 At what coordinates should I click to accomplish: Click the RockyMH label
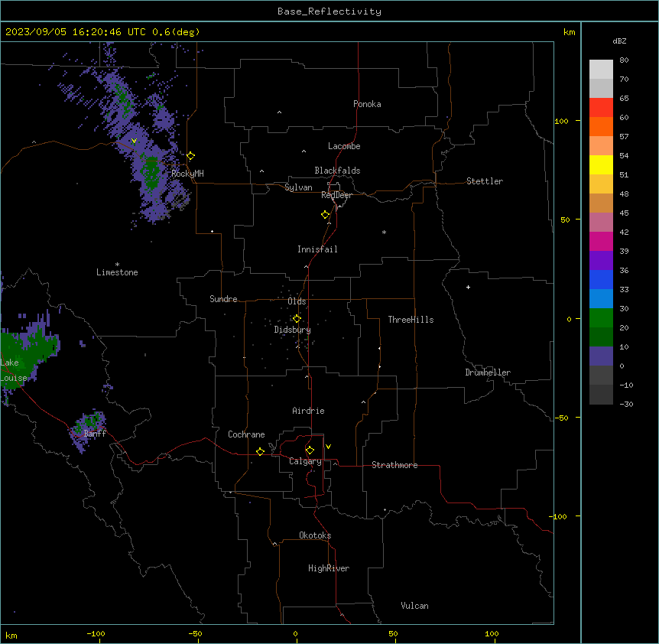coord(187,173)
